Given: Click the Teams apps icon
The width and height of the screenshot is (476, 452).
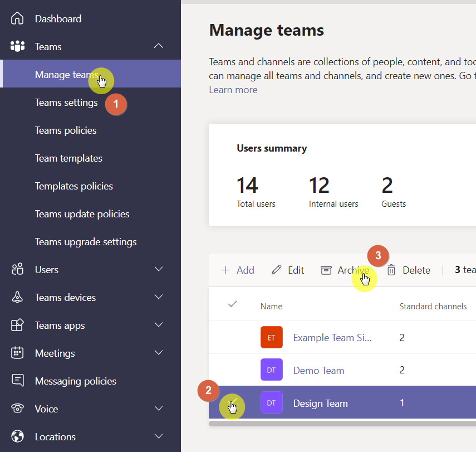Looking at the screenshot, I should pyautogui.click(x=17, y=325).
